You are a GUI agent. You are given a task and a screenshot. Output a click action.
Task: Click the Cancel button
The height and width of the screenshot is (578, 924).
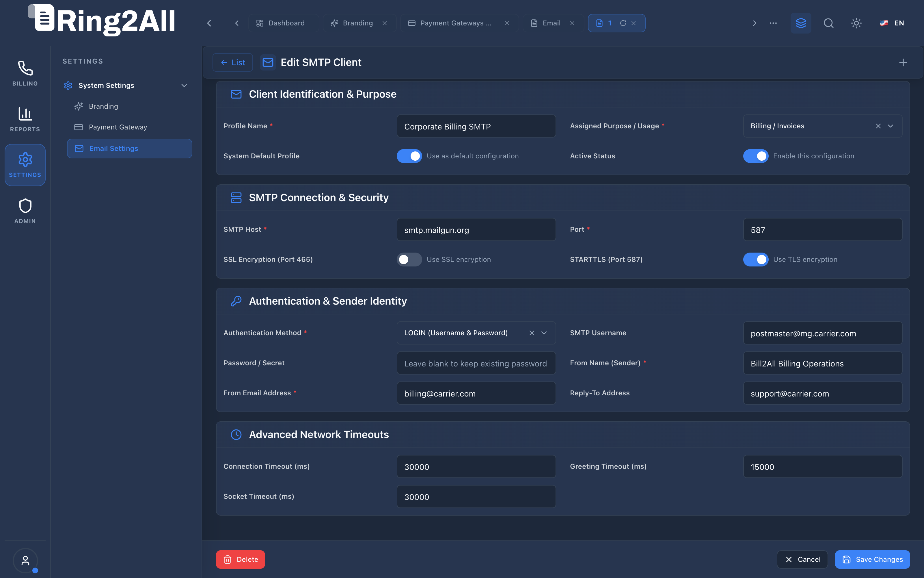(x=802, y=559)
